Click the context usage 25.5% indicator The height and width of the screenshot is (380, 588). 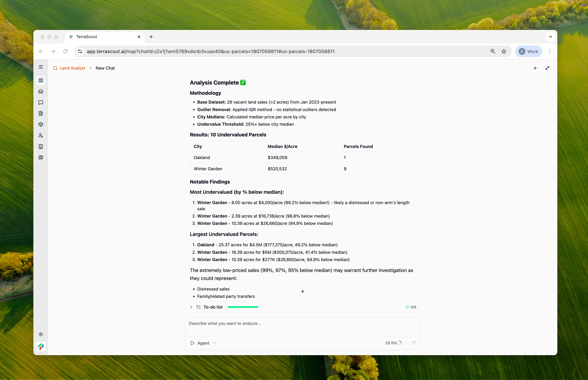click(x=393, y=343)
